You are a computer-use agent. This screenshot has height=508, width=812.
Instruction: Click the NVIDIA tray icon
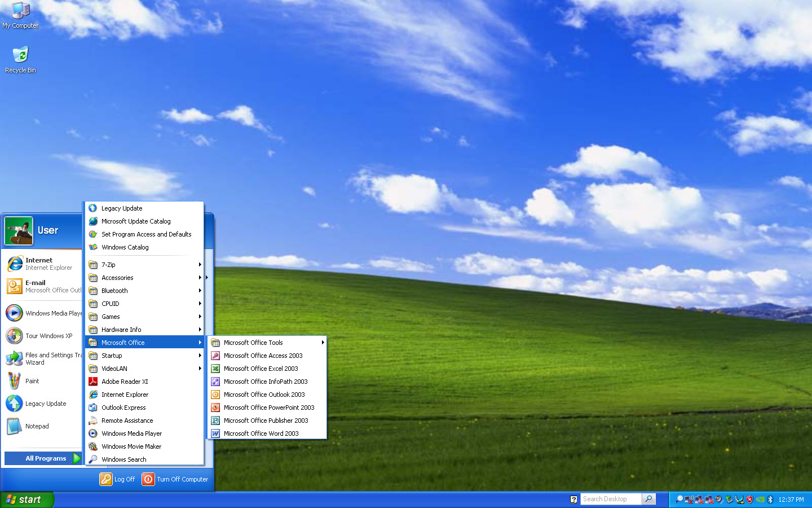click(x=760, y=500)
